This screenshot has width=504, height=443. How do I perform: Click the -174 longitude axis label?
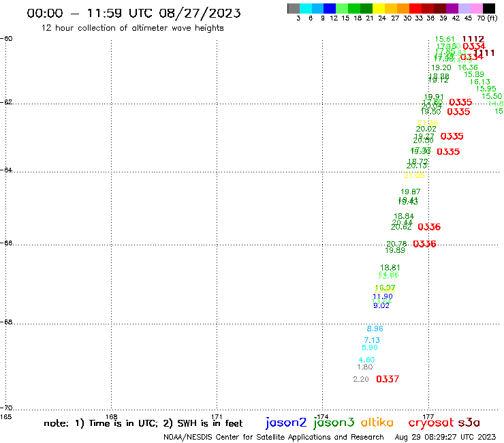(x=322, y=417)
